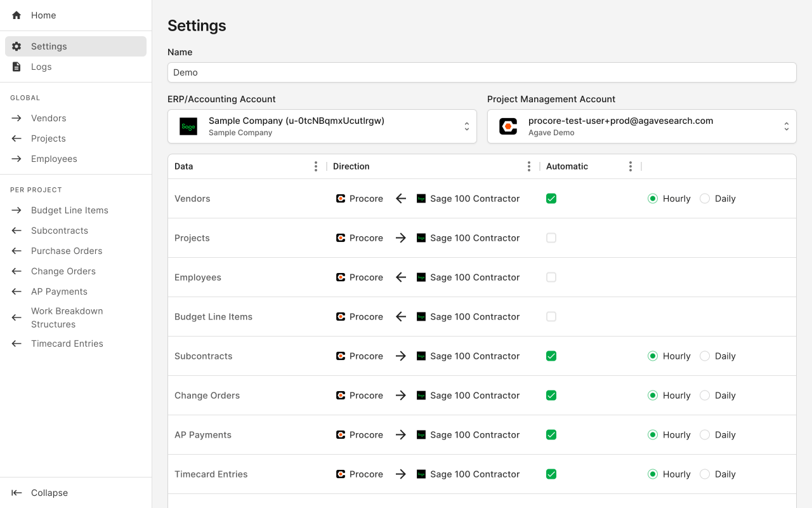Image resolution: width=812 pixels, height=508 pixels.
Task: Uncheck Automatic checkbox for Subcontracts
Action: [551, 356]
